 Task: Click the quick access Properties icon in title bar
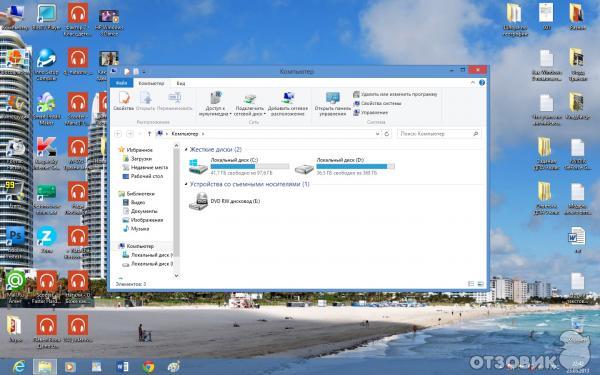[x=127, y=72]
